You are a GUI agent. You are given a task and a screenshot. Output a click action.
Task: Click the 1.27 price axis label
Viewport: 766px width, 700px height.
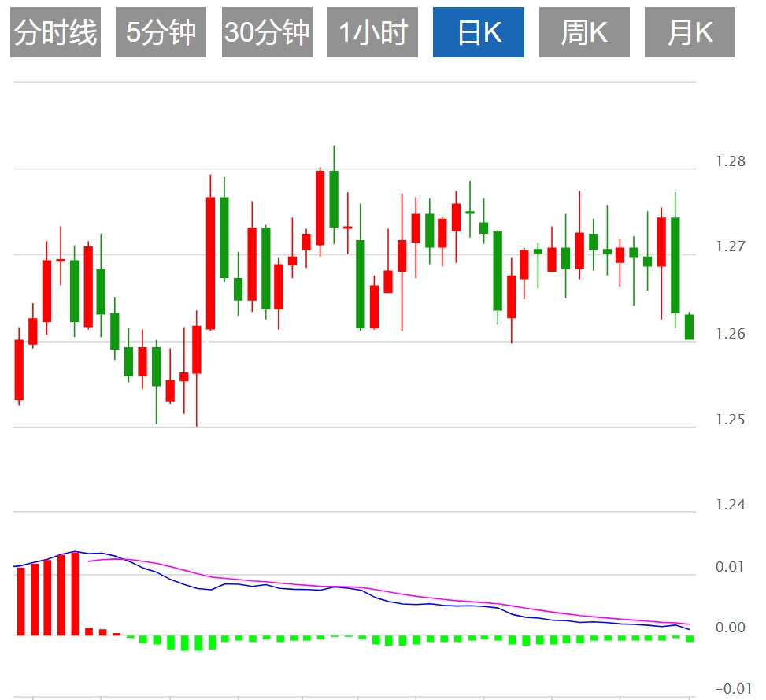tap(731, 246)
